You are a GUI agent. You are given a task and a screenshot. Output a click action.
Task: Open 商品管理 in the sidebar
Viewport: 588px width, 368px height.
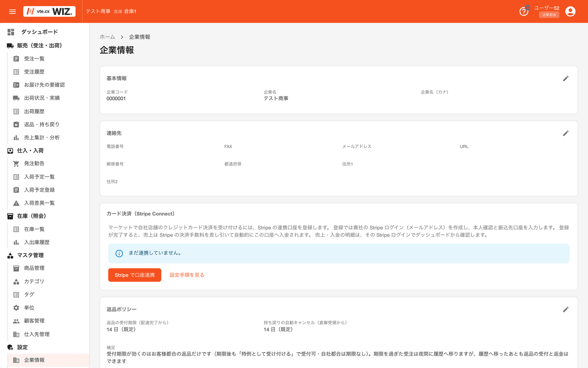[x=48, y=268]
